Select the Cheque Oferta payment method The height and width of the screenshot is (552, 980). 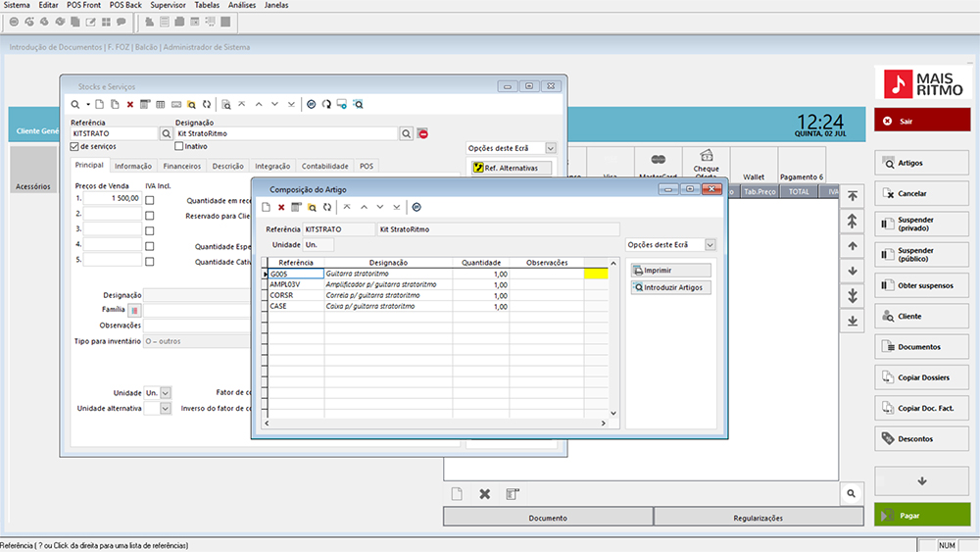(x=707, y=165)
